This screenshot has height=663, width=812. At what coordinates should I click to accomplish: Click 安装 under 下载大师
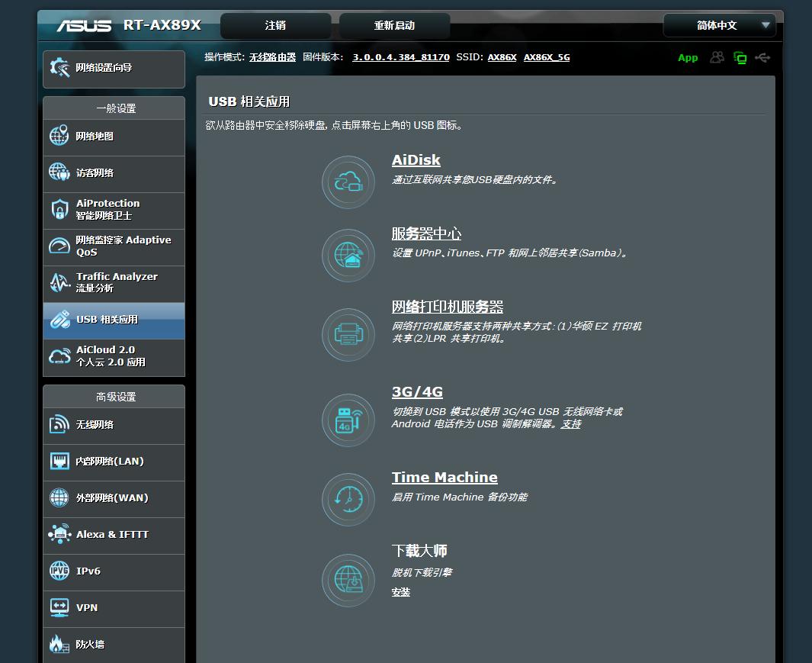click(x=400, y=592)
